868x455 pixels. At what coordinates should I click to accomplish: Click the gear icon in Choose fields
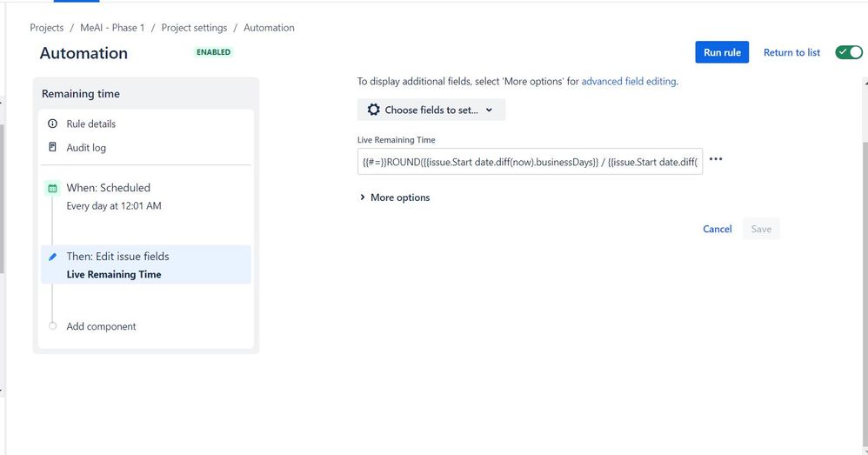pyautogui.click(x=374, y=110)
